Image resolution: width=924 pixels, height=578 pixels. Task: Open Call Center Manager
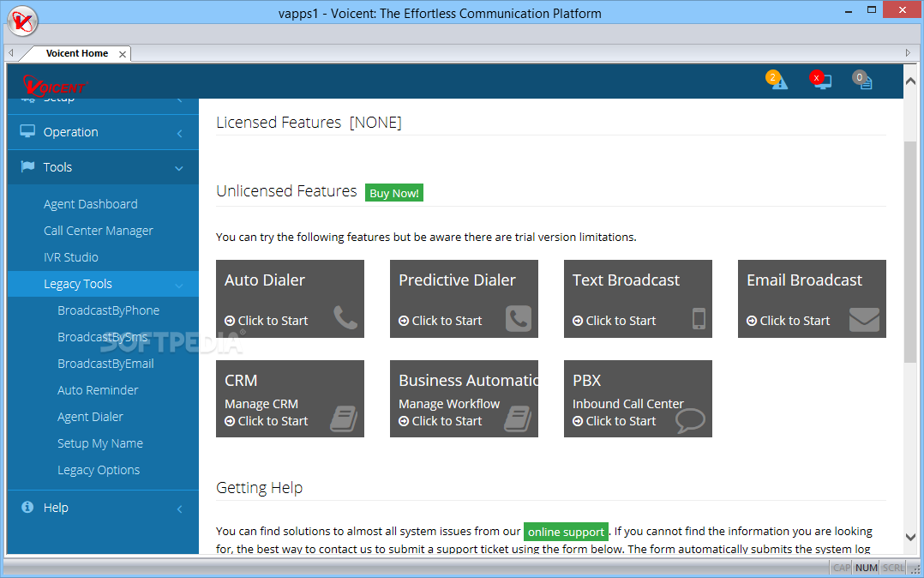pyautogui.click(x=98, y=231)
